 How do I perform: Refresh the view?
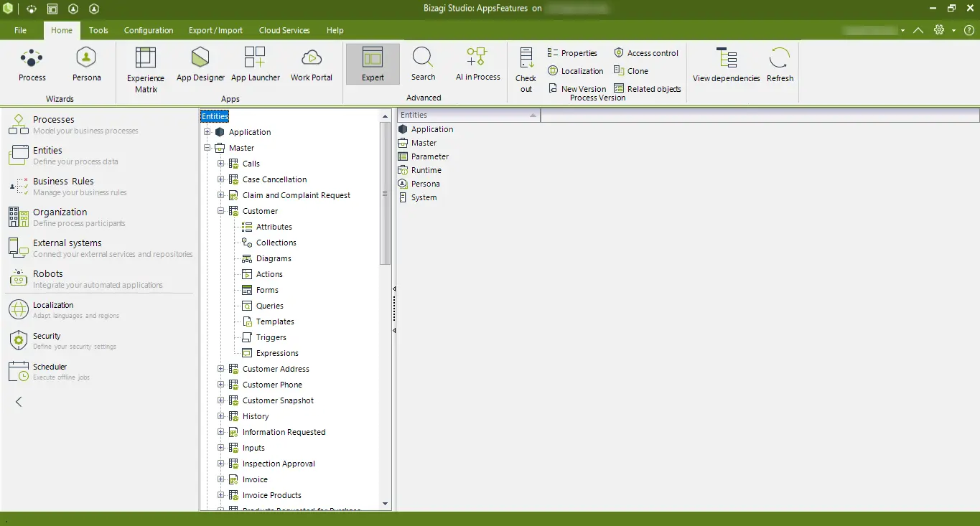[780, 65]
